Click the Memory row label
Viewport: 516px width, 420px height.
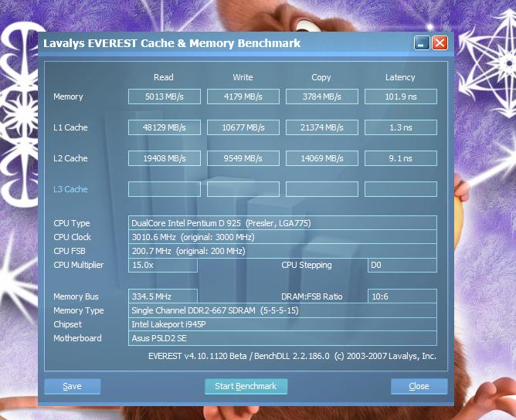[68, 97]
